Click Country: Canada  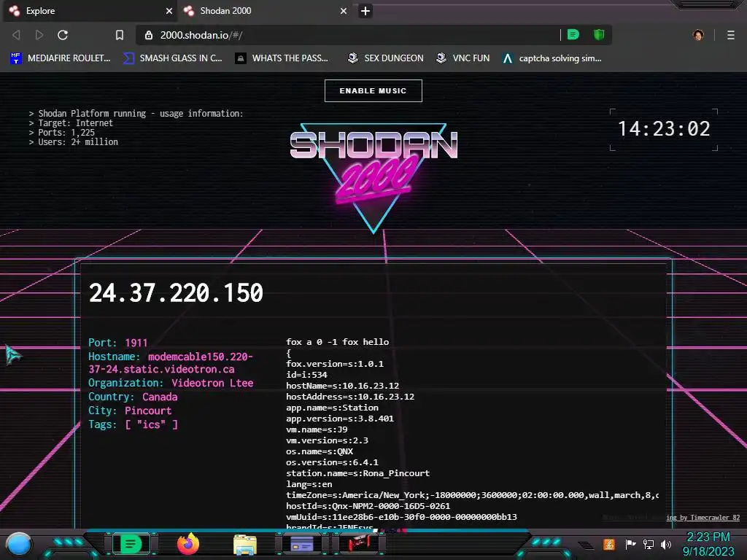pos(133,397)
